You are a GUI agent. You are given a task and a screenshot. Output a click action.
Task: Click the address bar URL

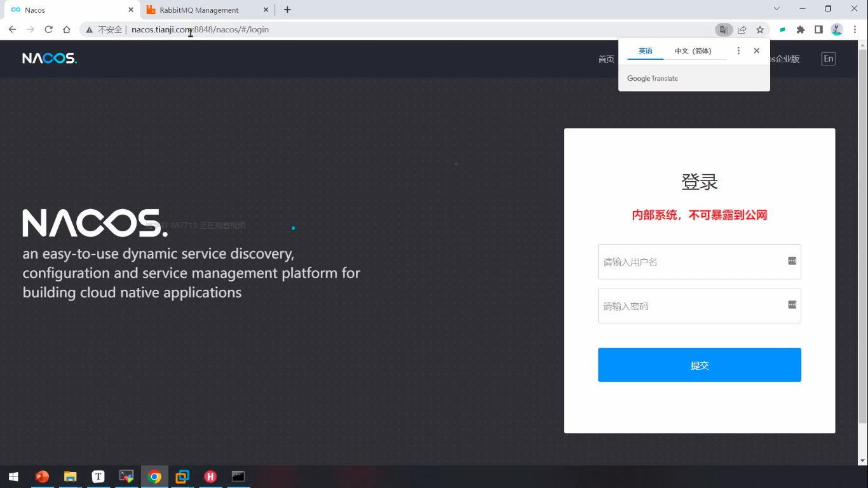200,29
